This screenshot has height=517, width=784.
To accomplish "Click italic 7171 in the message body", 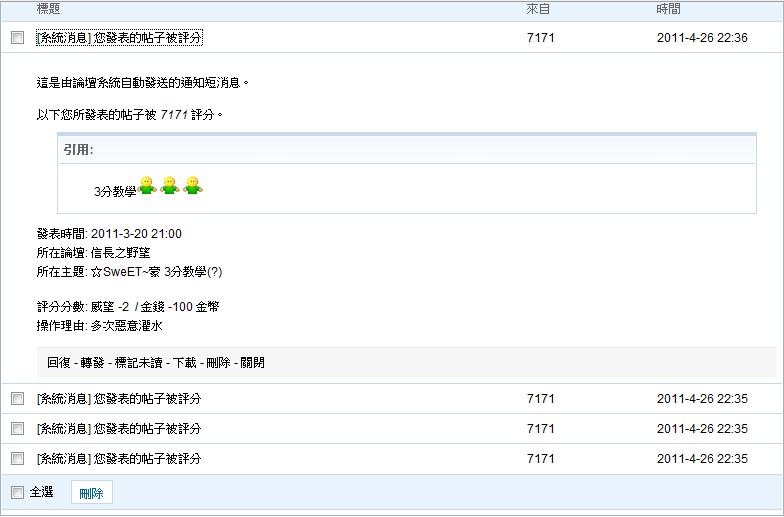I will [174, 114].
